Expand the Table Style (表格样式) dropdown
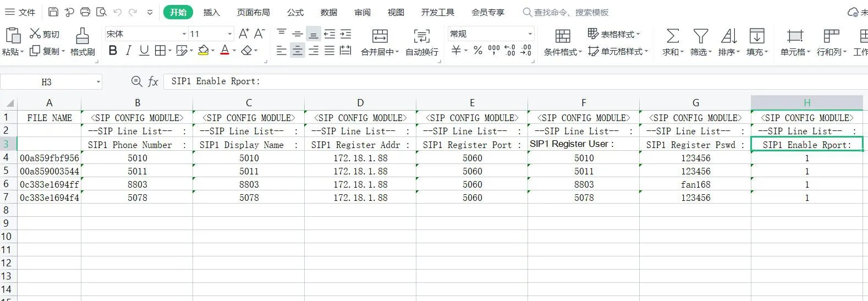Screen dimensions: 868x301 coord(638,34)
